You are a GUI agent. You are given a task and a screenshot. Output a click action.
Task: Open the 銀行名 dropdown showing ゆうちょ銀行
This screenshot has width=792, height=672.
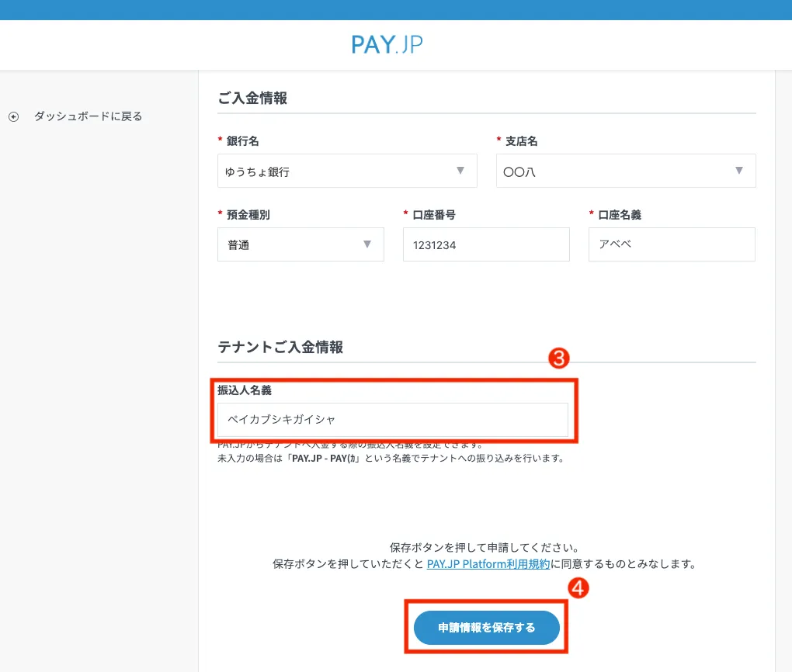click(x=347, y=171)
